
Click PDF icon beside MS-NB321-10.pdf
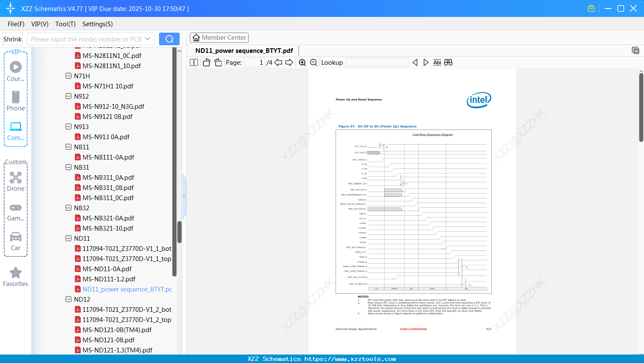pos(78,228)
